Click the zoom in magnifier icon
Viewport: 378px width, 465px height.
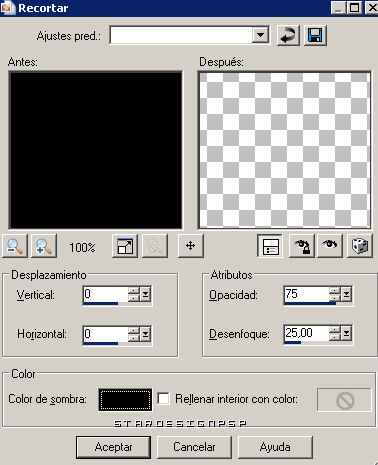(44, 246)
